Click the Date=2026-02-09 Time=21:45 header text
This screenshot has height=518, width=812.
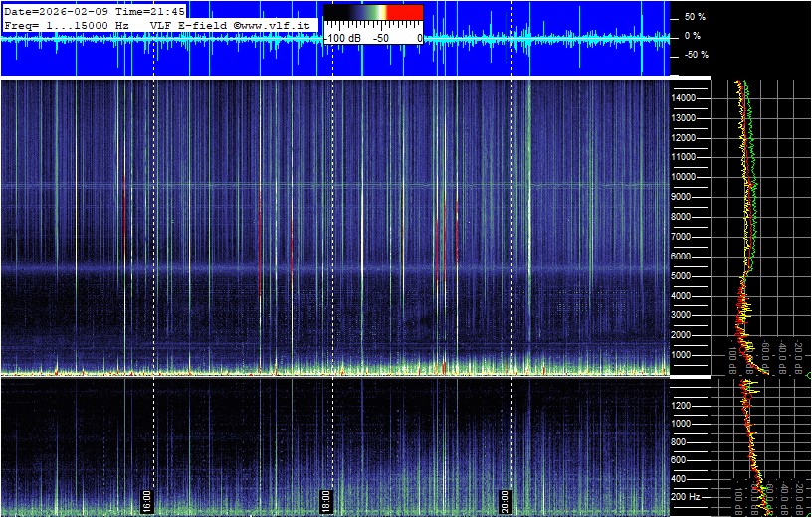pos(95,11)
